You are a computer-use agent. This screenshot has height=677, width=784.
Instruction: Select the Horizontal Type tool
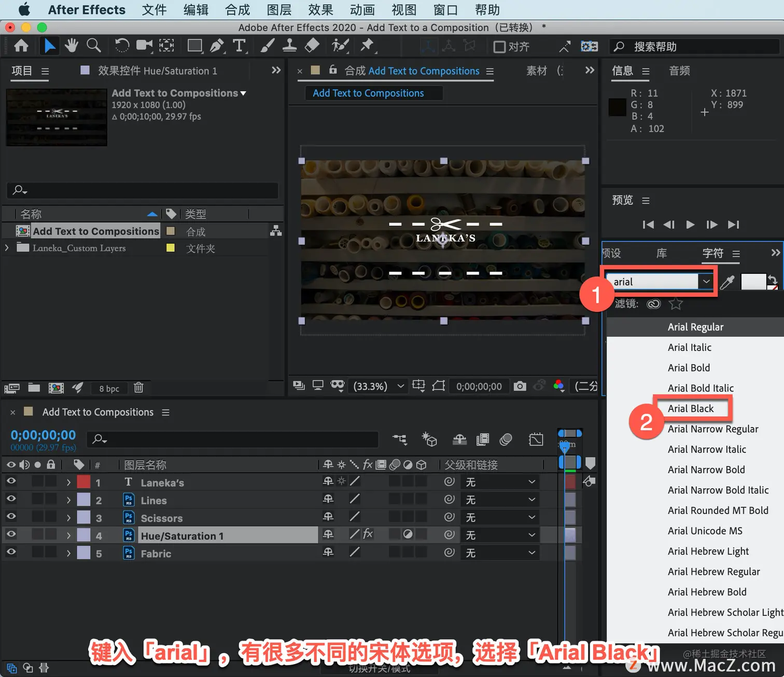coord(239,46)
